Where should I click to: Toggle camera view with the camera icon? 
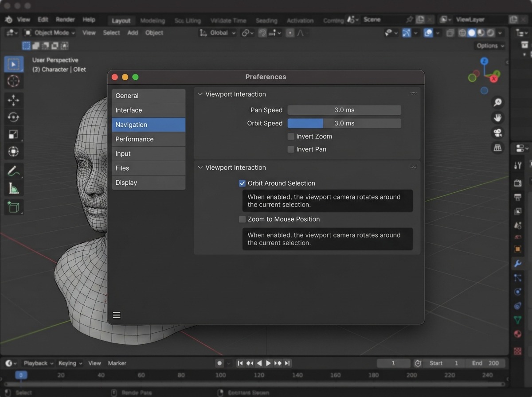pos(498,132)
